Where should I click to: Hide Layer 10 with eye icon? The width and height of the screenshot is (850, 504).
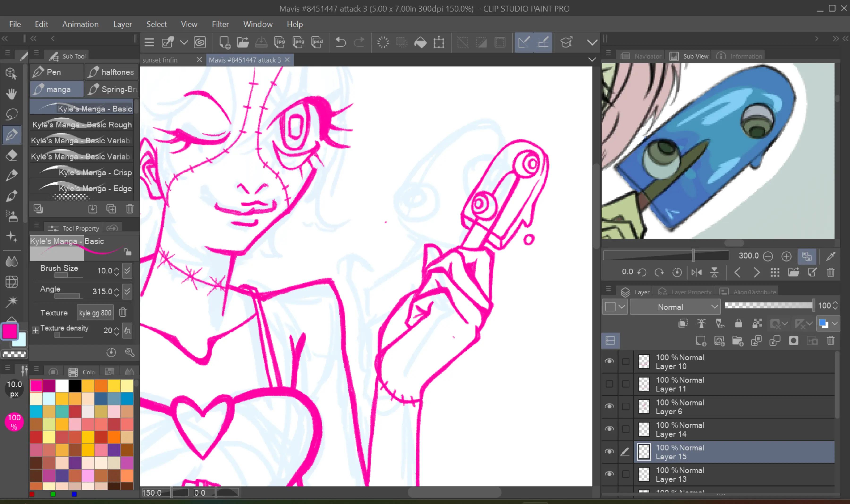(x=609, y=361)
